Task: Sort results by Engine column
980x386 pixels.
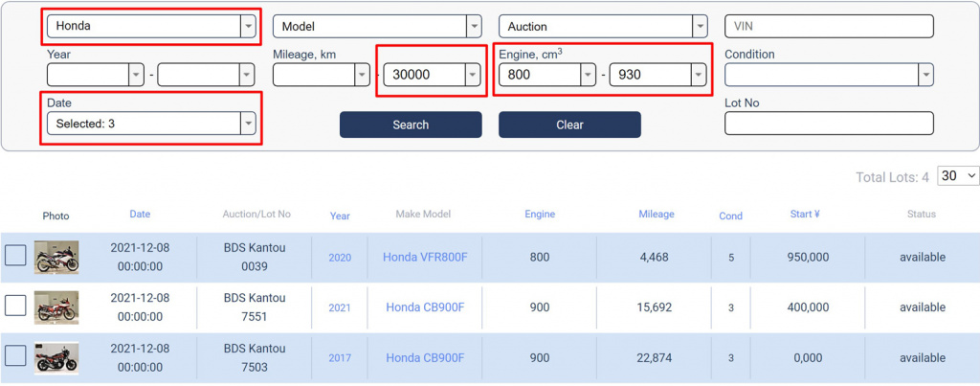Action: pos(540,214)
